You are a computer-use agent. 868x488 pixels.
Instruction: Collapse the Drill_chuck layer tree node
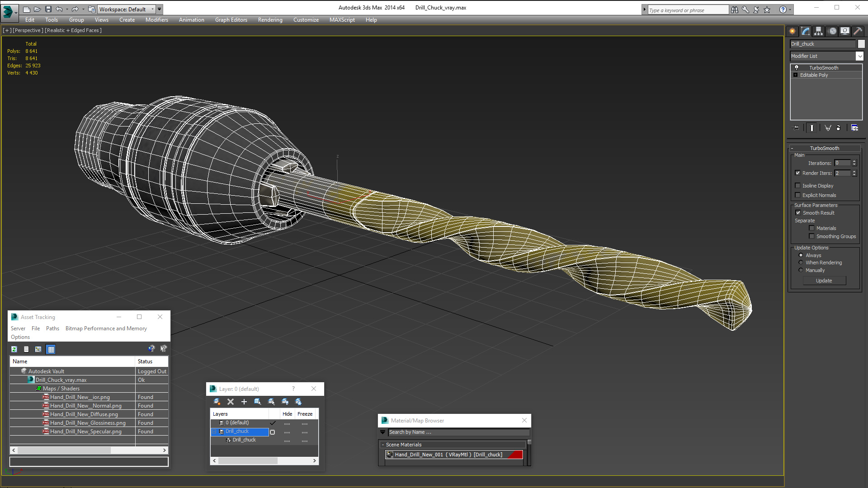coord(214,432)
